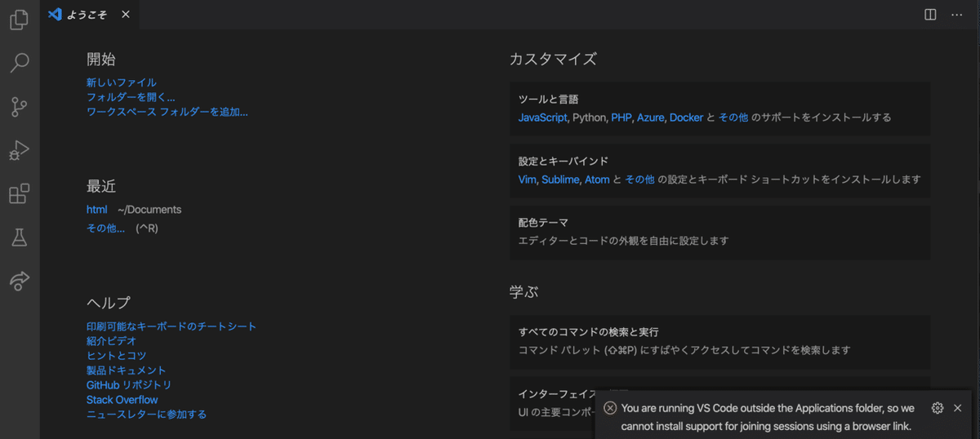Install Azure support link

point(651,118)
